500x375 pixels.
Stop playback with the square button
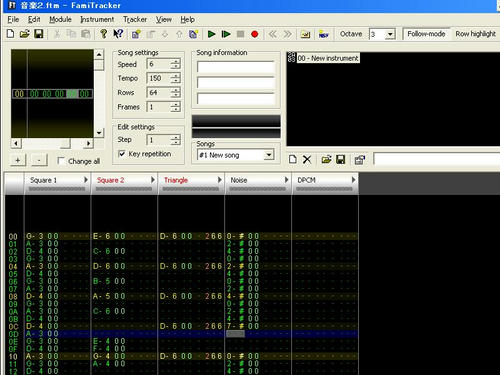(x=240, y=34)
